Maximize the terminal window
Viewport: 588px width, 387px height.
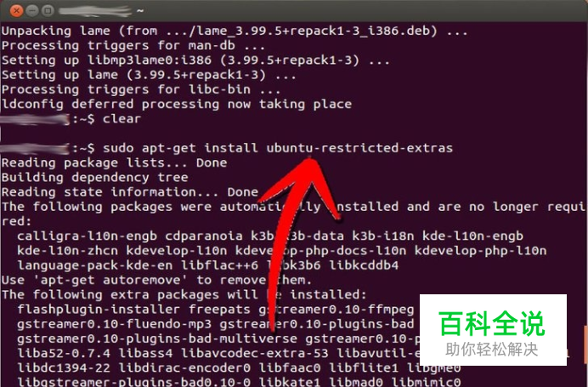point(48,10)
